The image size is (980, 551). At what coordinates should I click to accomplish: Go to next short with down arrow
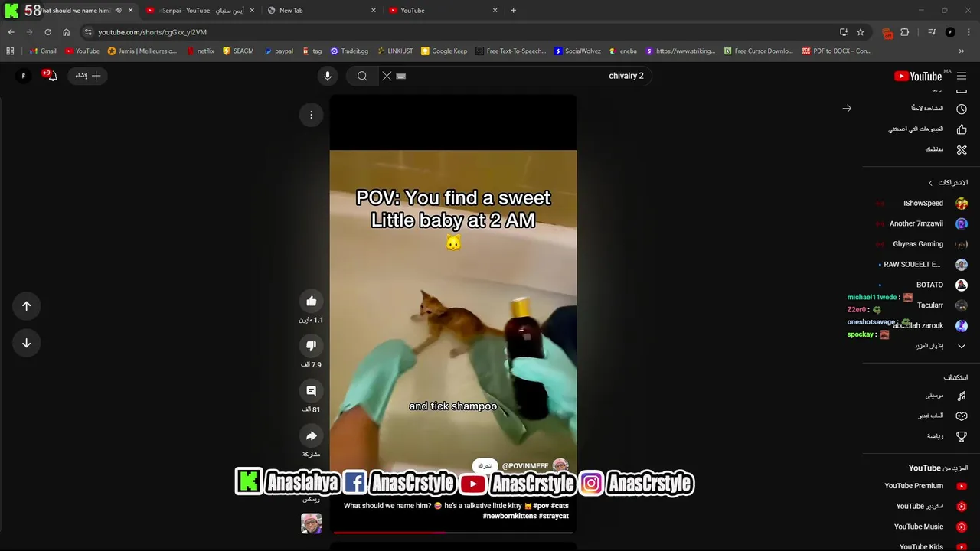[26, 343]
